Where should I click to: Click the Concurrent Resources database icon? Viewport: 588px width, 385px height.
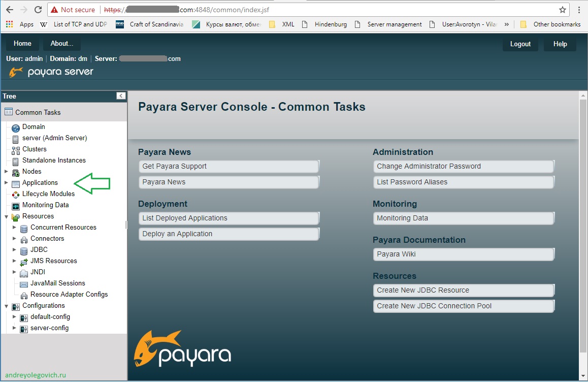coord(24,229)
